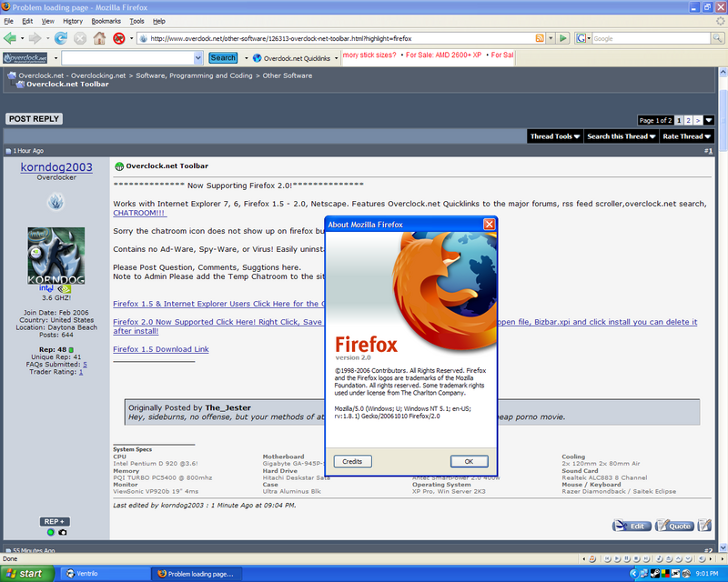Click the camera icon under REP +
The width and height of the screenshot is (728, 582).
pos(63,532)
